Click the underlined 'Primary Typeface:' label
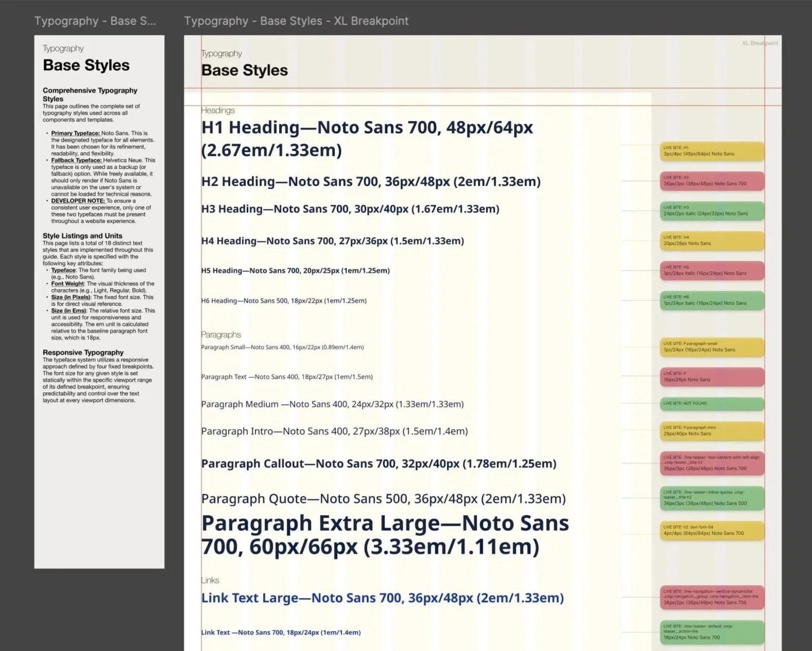Viewport: 812px width, 651px height. (x=75, y=133)
